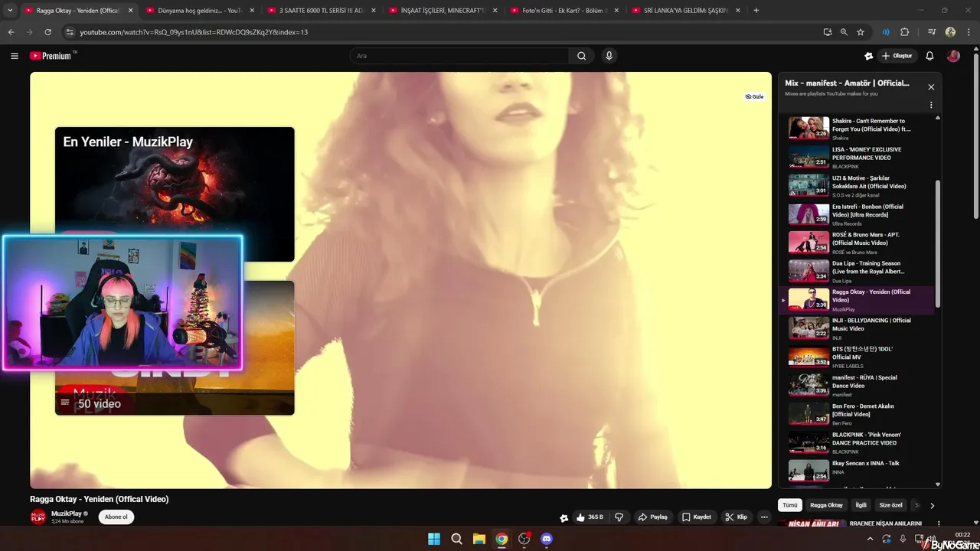Open Chrome extensions puzzle icon
The width and height of the screenshot is (980, 551).
904,32
